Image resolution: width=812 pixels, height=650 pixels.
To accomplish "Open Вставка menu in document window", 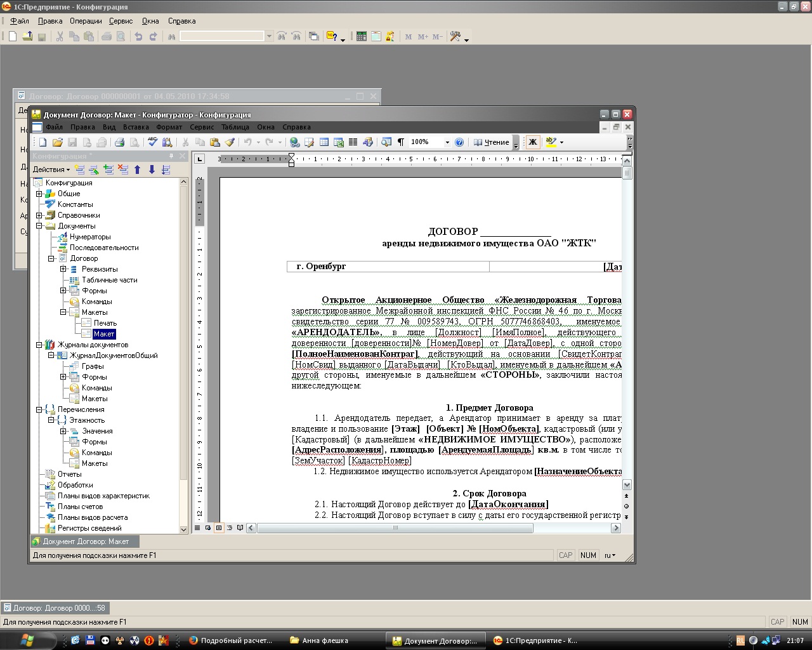I will 136,127.
